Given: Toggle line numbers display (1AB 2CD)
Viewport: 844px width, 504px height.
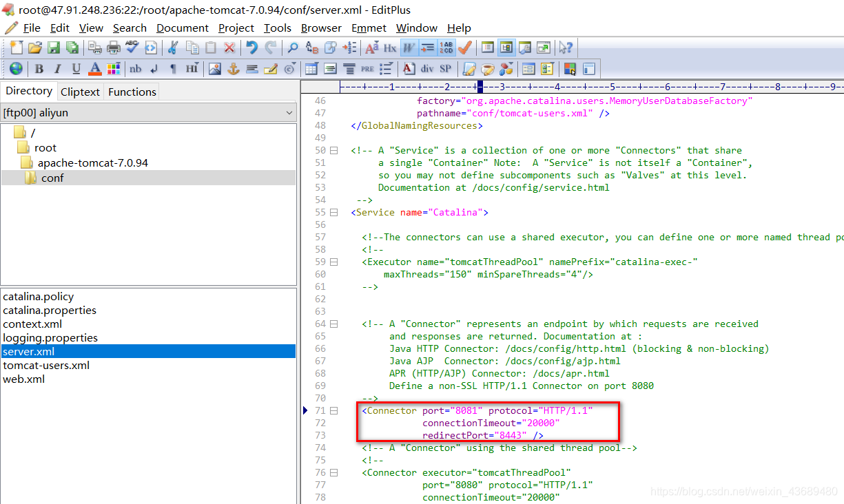Looking at the screenshot, I should 446,48.
